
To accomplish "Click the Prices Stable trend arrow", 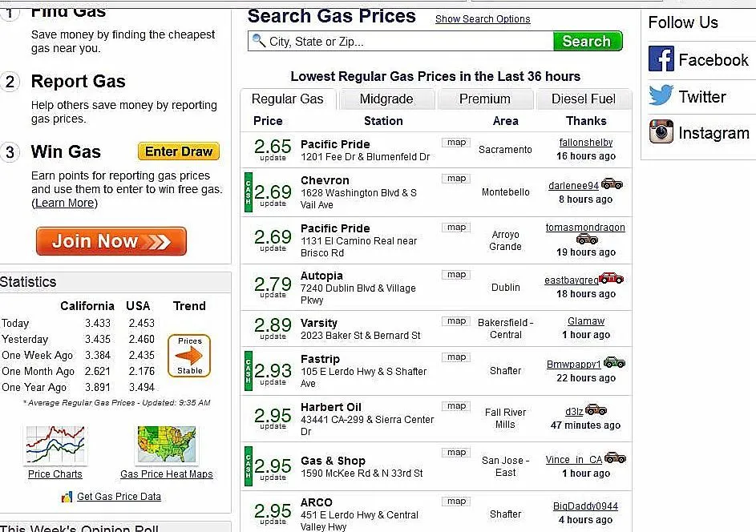I will point(189,355).
